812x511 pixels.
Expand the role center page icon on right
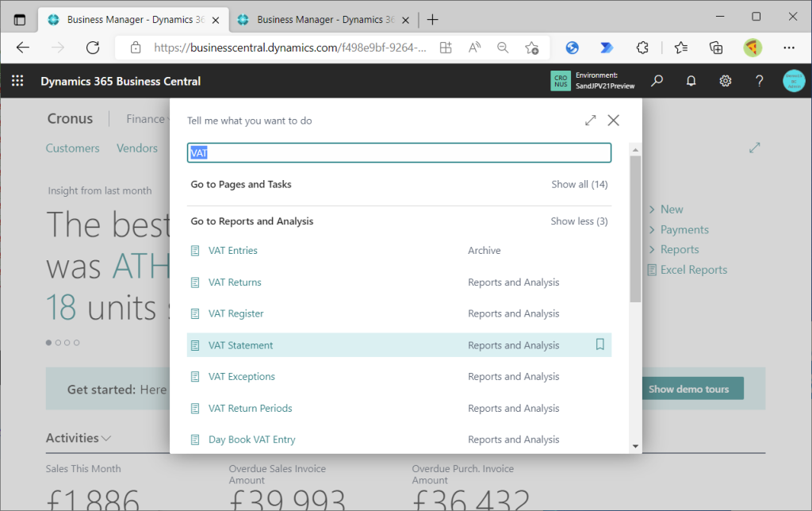(755, 148)
